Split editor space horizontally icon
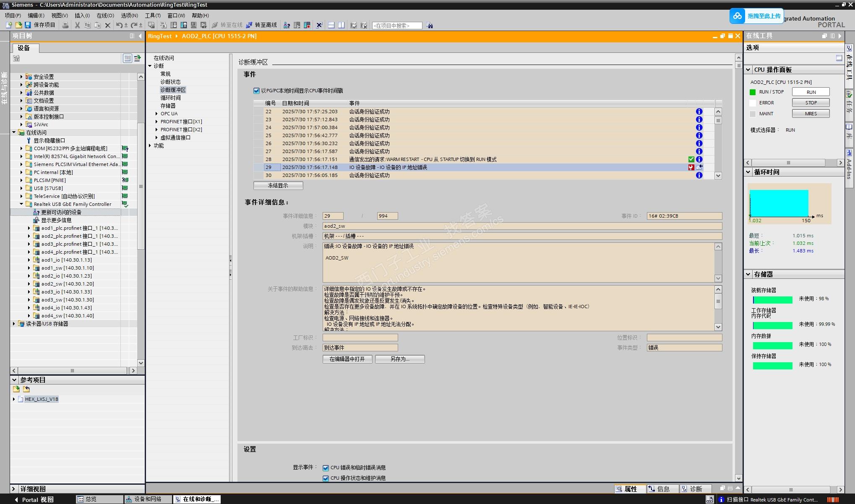 (x=331, y=25)
